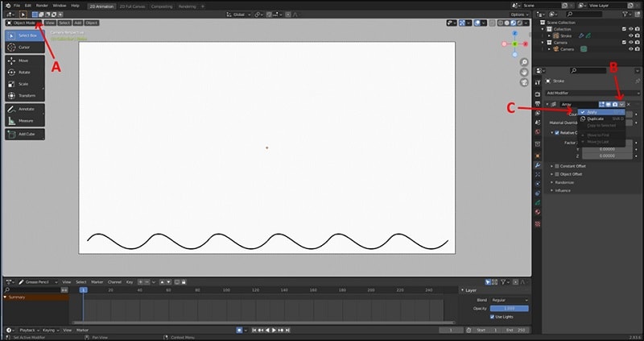
Task: Open the Object properties orange square tab
Action: [538, 156]
